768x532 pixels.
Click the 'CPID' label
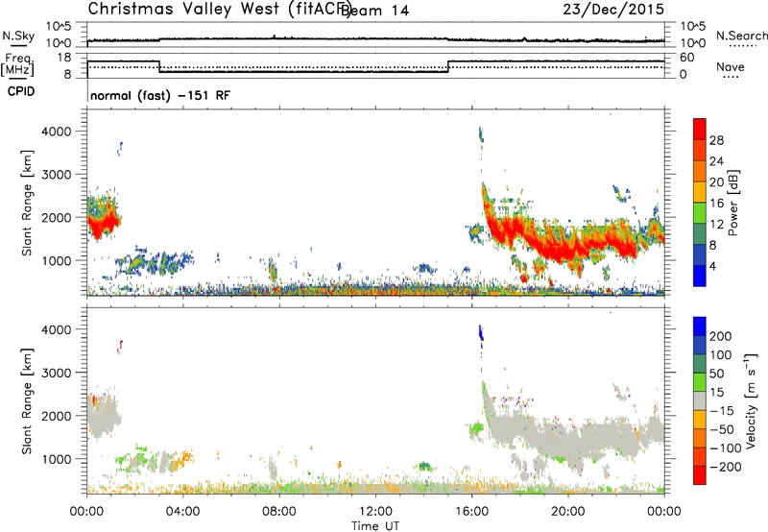[x=21, y=91]
